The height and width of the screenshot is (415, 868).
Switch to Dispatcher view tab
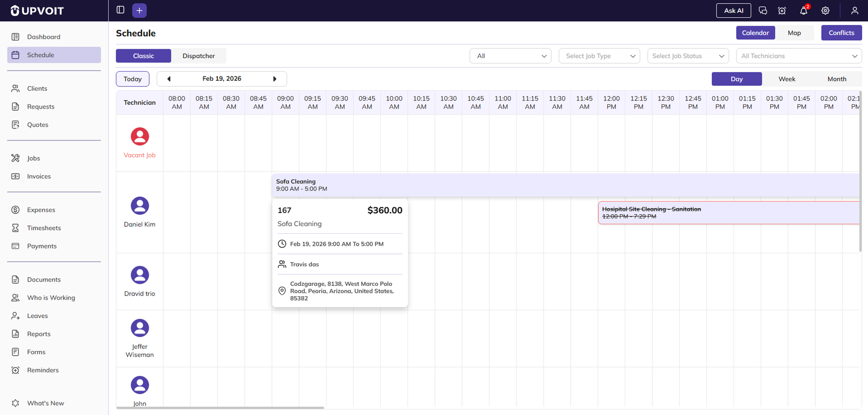[199, 56]
